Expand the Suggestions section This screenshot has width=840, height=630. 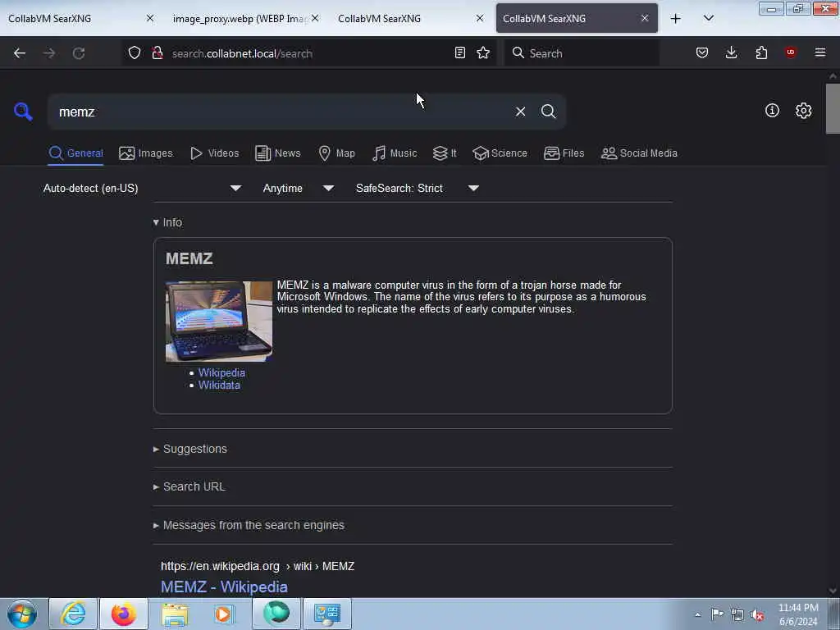point(190,449)
